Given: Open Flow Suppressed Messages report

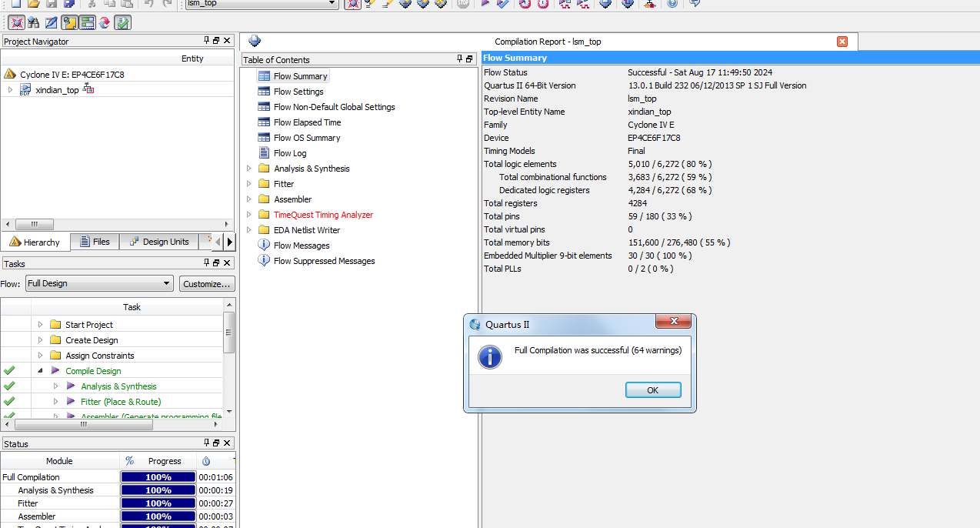Looking at the screenshot, I should click(x=324, y=261).
